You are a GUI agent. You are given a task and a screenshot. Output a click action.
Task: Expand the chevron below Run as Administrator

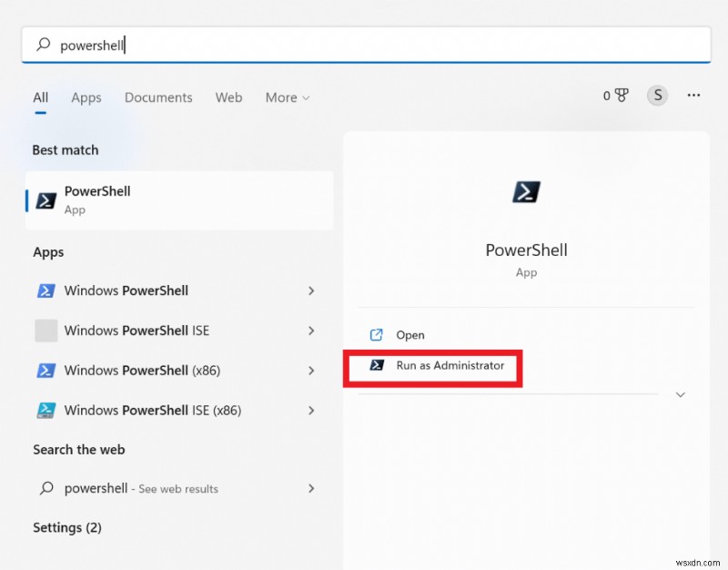pyautogui.click(x=681, y=394)
